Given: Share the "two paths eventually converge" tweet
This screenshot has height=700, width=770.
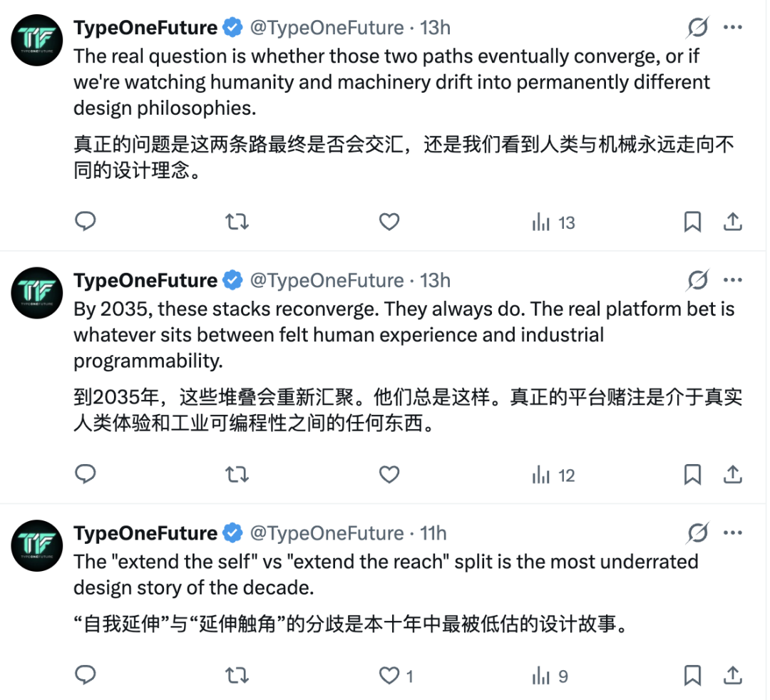Looking at the screenshot, I should [732, 222].
